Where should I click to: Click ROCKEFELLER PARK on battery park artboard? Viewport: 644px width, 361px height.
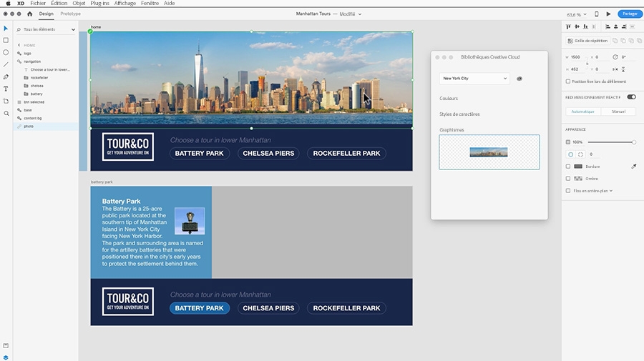346,308
